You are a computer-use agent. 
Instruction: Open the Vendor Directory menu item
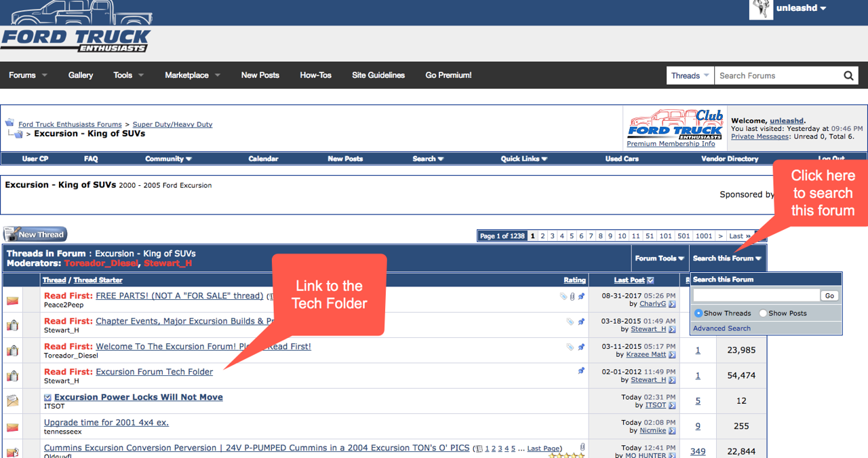730,159
